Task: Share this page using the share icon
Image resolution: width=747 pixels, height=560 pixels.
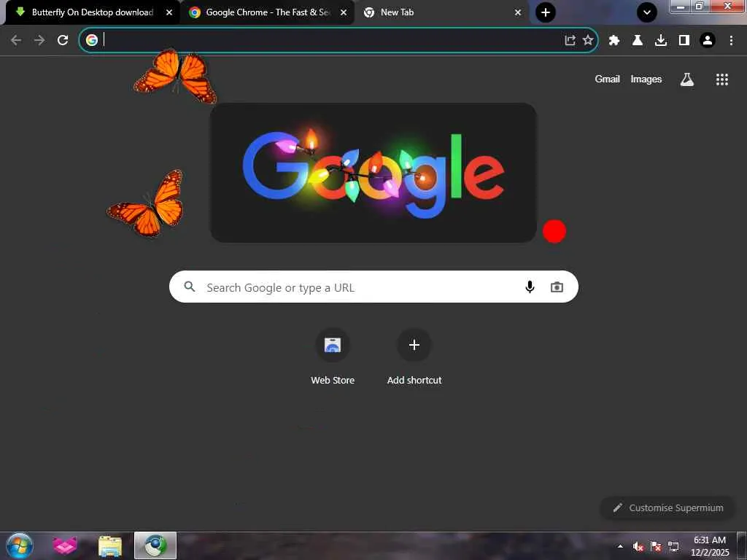Action: 570,40
